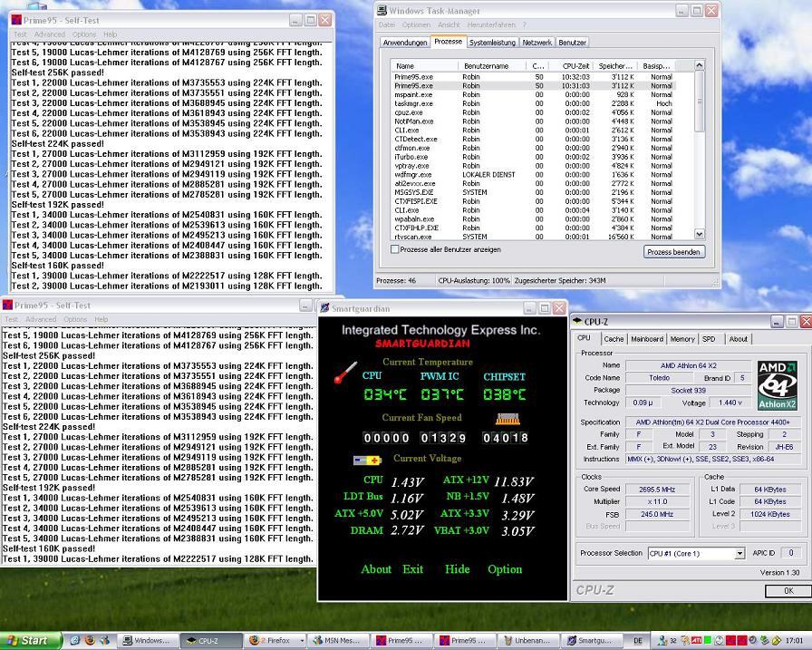This screenshot has width=812, height=650.
Task: Select the cpuz.exe process row
Action: coord(534,112)
